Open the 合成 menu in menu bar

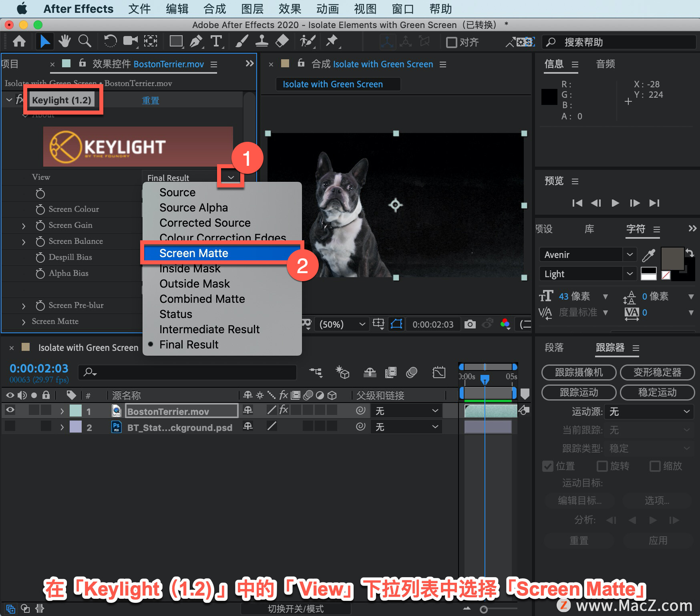pos(215,9)
